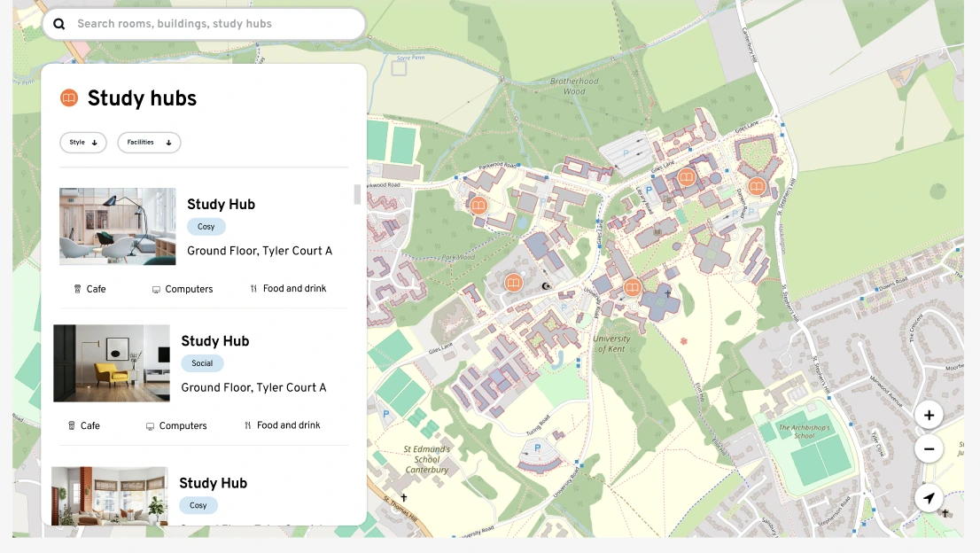Open first Study Hub thumbnail image

tap(118, 226)
